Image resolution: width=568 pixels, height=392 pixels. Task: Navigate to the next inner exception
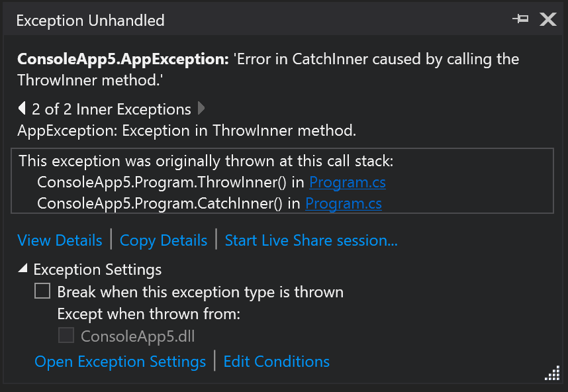(x=201, y=108)
